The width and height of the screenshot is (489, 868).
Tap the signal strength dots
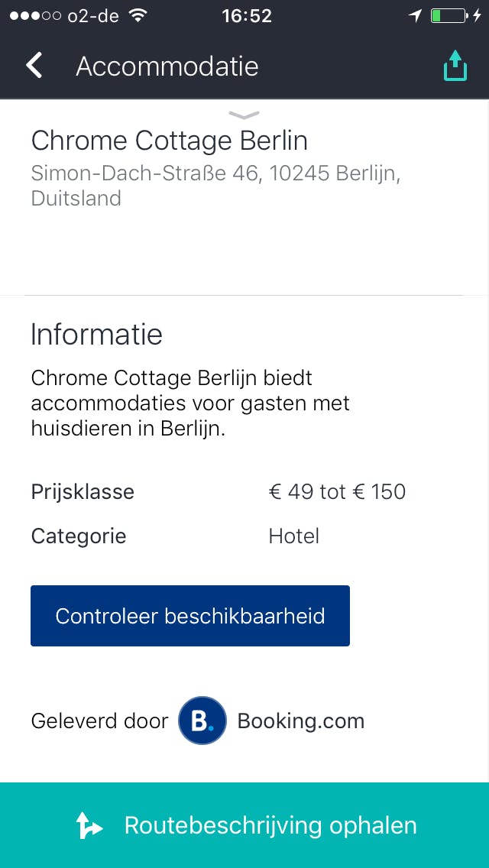coord(32,15)
